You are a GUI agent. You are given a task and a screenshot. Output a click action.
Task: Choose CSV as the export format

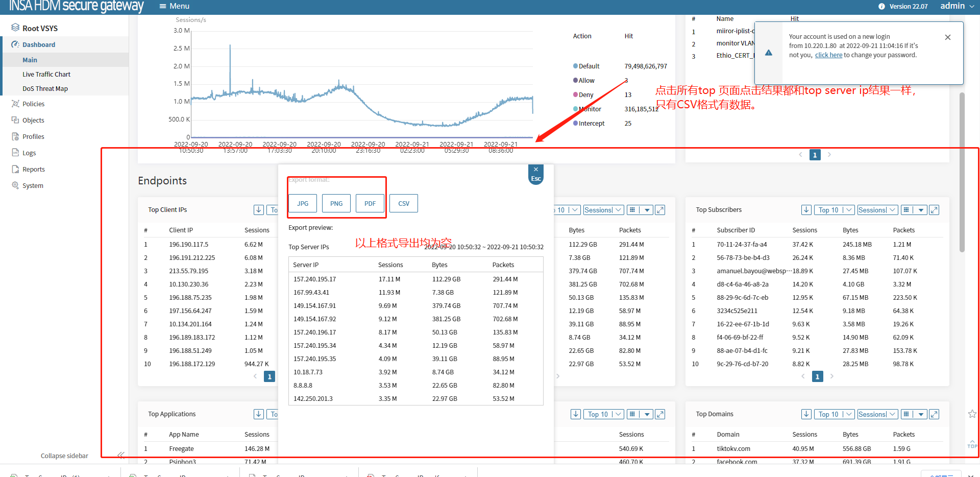(x=403, y=203)
